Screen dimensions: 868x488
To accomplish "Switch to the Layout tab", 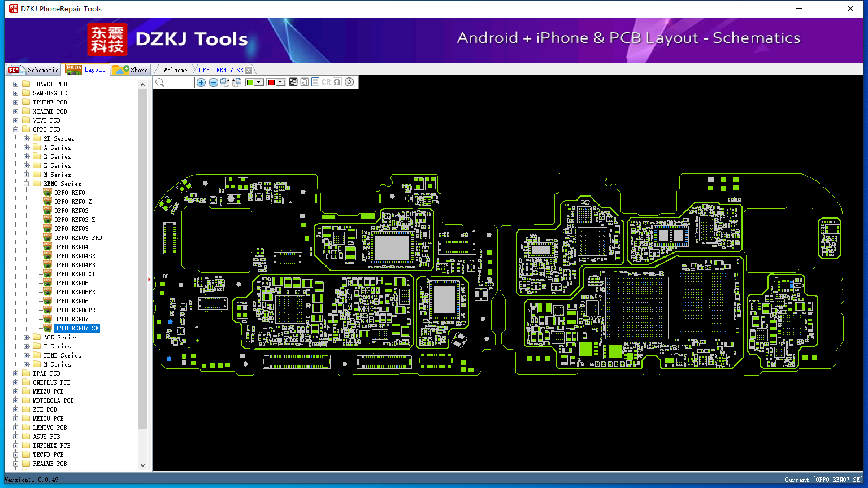I will point(85,69).
